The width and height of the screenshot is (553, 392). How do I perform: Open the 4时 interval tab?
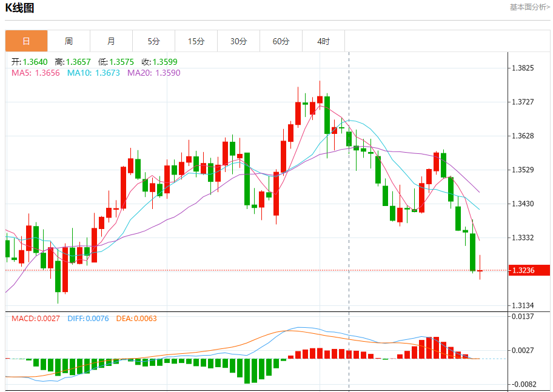pos(323,41)
